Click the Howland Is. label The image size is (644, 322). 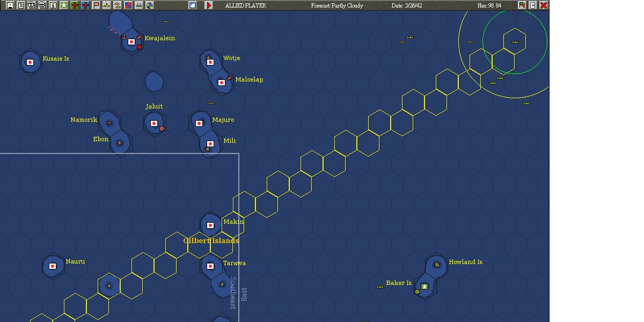pyautogui.click(x=466, y=262)
